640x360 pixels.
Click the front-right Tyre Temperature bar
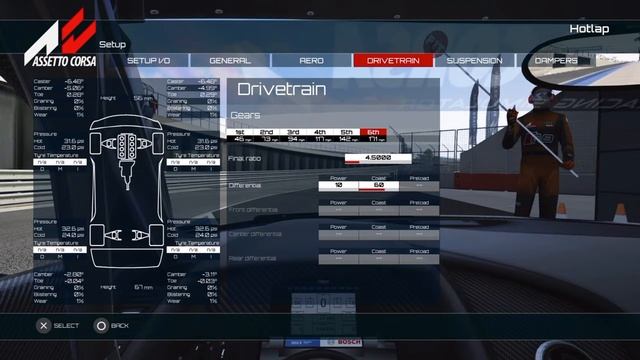tap(193, 162)
